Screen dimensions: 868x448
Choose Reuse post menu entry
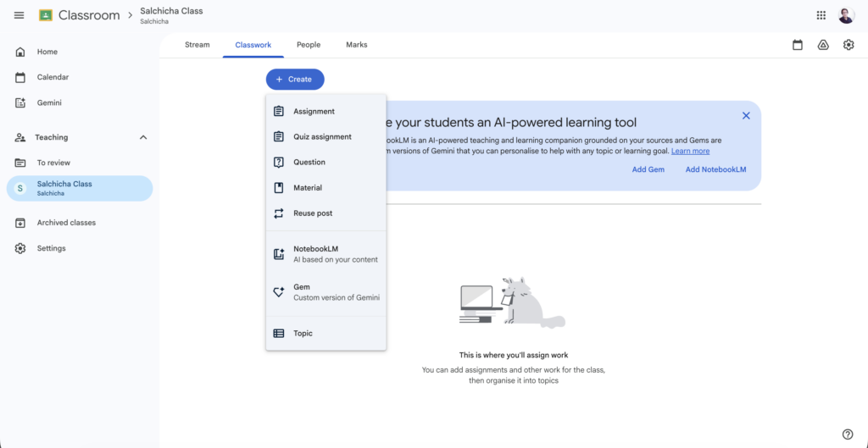tap(326, 213)
